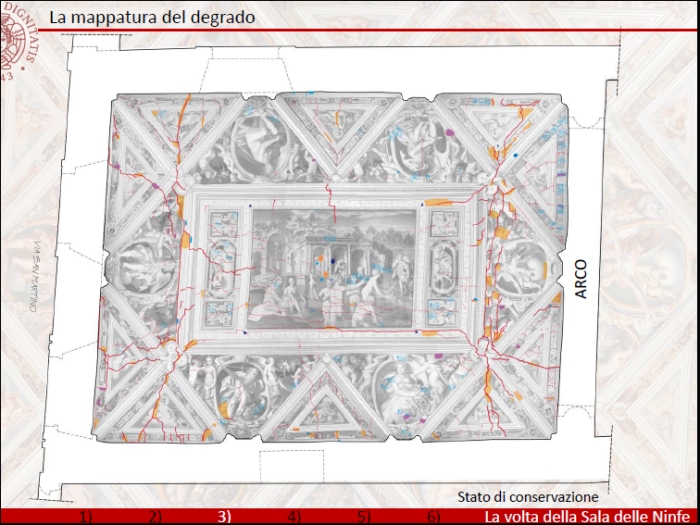This screenshot has height=525, width=700.
Task: Select section 6) in the bottom bar
Action: click(433, 517)
